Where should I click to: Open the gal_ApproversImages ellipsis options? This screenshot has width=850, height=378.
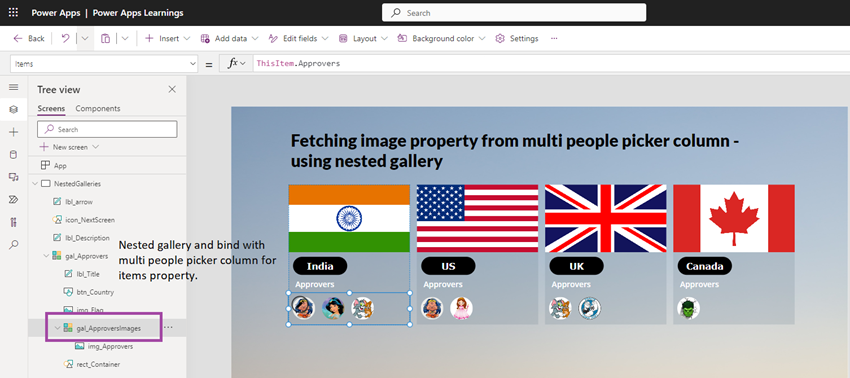coord(168,328)
